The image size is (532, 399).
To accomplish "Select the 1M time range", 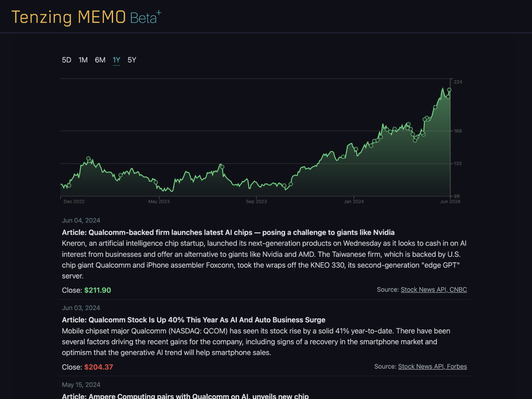I will click(83, 60).
